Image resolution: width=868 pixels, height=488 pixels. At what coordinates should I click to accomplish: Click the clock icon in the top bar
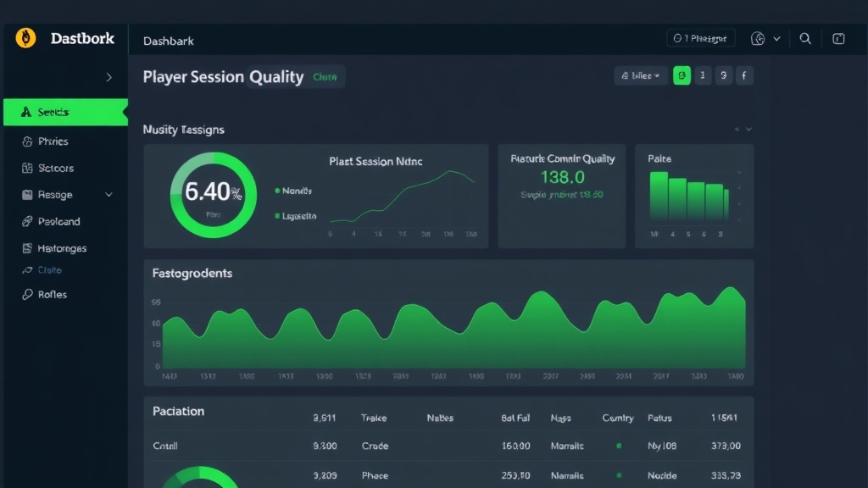tap(758, 39)
